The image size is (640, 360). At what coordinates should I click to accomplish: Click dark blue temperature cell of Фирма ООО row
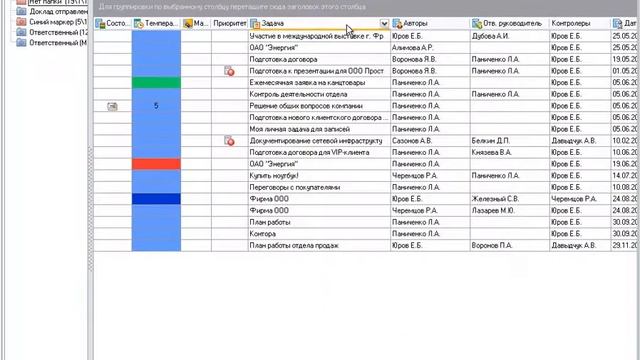156,199
